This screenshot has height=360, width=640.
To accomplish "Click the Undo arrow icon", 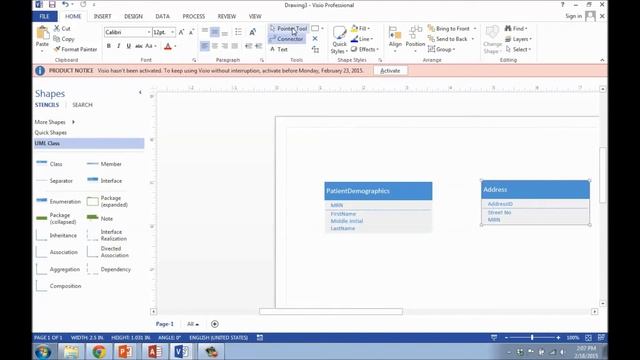I will (x=64, y=4).
